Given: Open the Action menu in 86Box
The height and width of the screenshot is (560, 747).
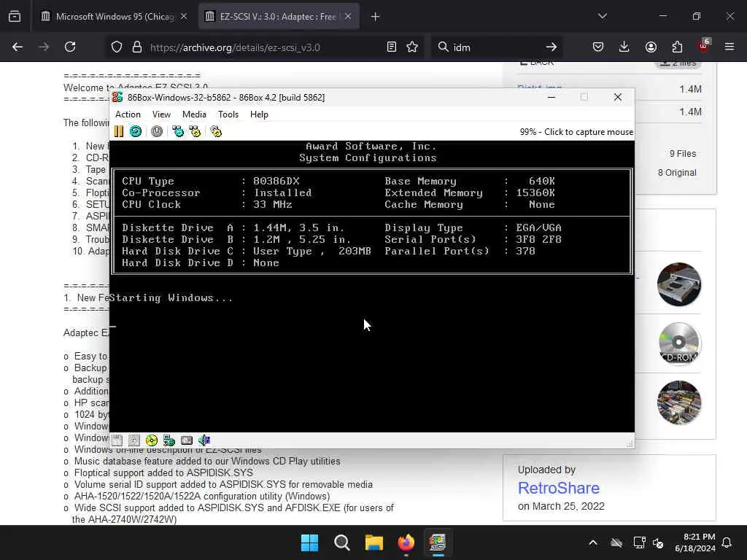Looking at the screenshot, I should pyautogui.click(x=128, y=114).
